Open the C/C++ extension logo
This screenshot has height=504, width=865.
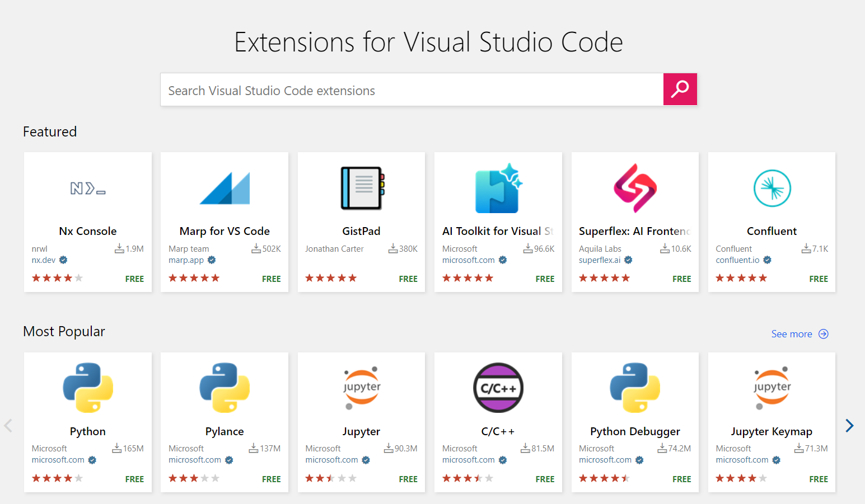[x=498, y=388]
